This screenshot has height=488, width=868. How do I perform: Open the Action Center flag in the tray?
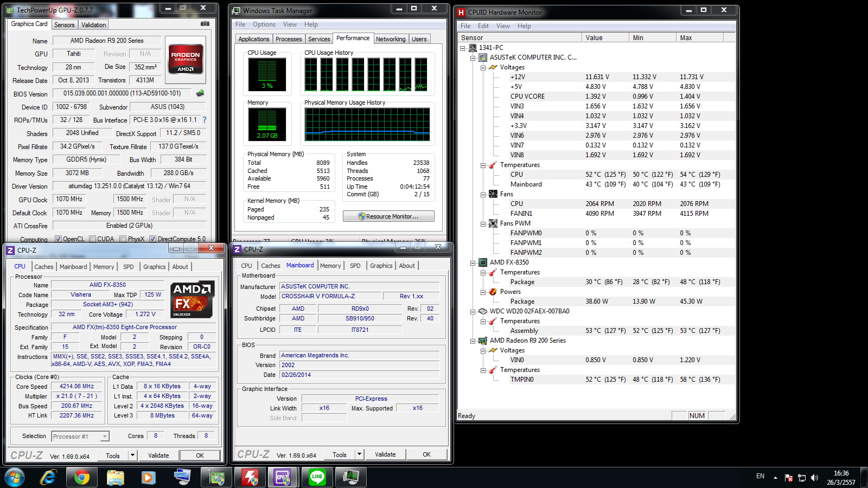pyautogui.click(x=788, y=477)
